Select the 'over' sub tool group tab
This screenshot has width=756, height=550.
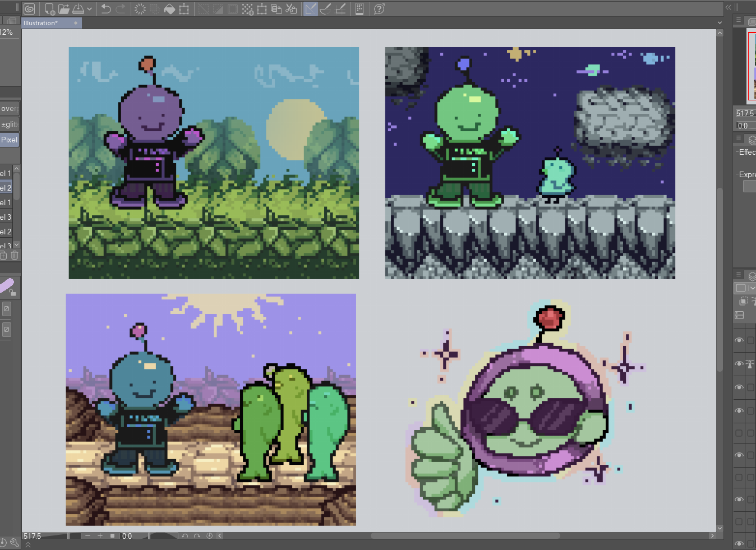[10, 108]
